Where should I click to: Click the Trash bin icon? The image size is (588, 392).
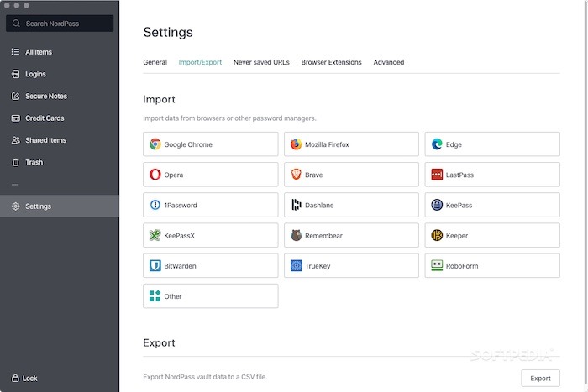tap(15, 162)
